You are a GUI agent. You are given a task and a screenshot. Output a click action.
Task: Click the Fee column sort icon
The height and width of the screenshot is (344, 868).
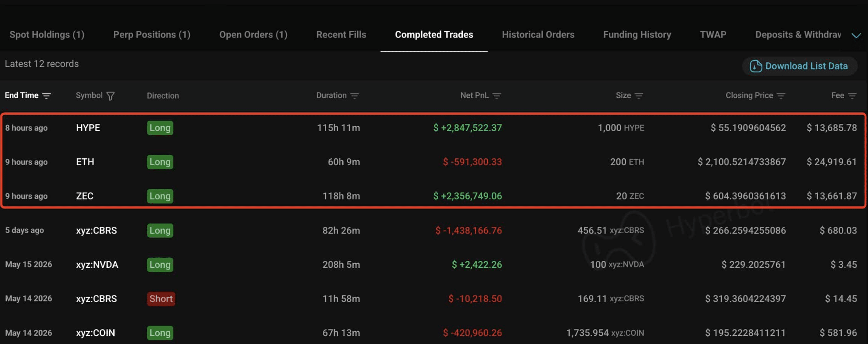(852, 96)
